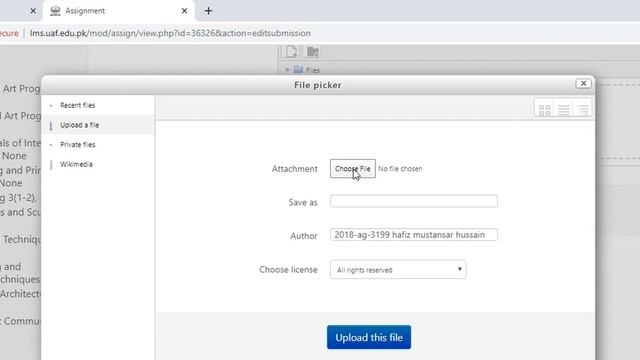Close the Assignment browser tab

click(x=184, y=11)
